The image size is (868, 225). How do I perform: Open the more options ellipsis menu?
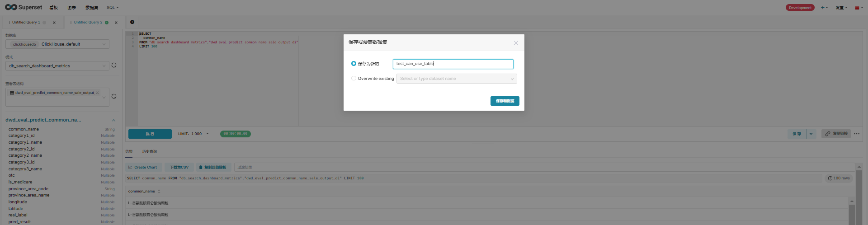[x=857, y=134]
